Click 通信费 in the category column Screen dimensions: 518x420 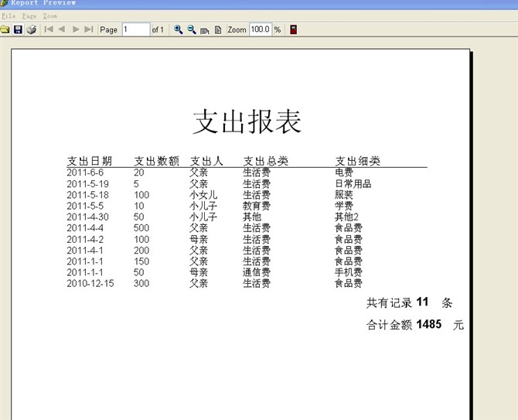point(257,272)
